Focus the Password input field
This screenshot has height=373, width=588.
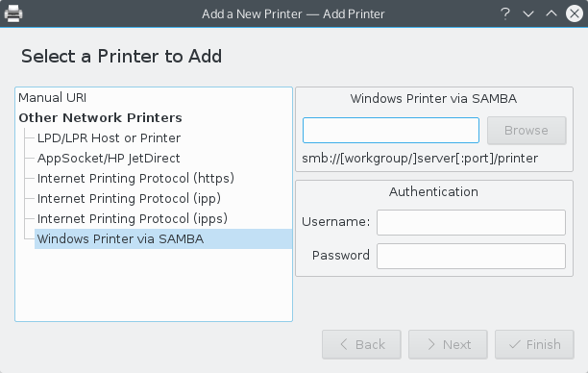(x=471, y=256)
